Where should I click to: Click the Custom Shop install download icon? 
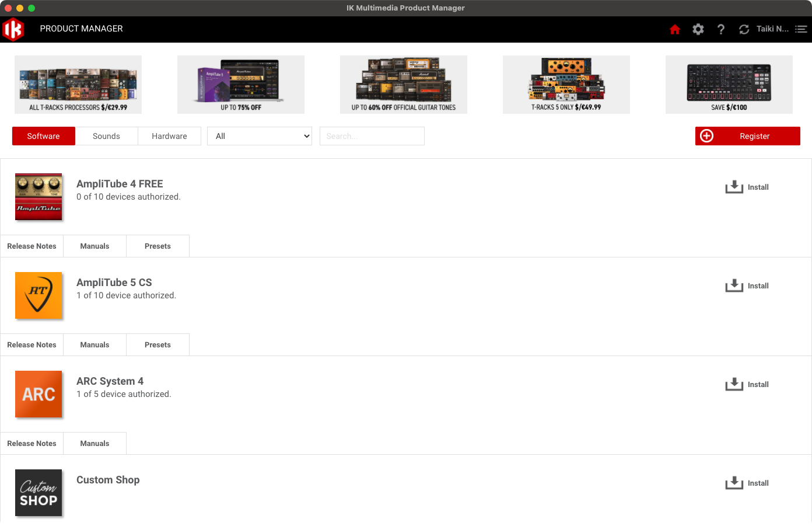(x=734, y=483)
